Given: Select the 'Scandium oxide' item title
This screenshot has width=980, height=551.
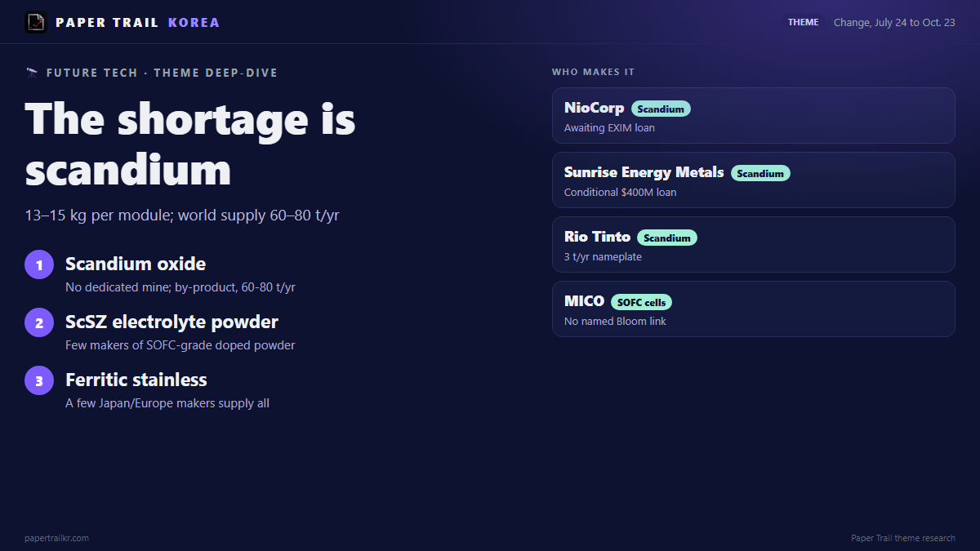Looking at the screenshot, I should pos(136,264).
